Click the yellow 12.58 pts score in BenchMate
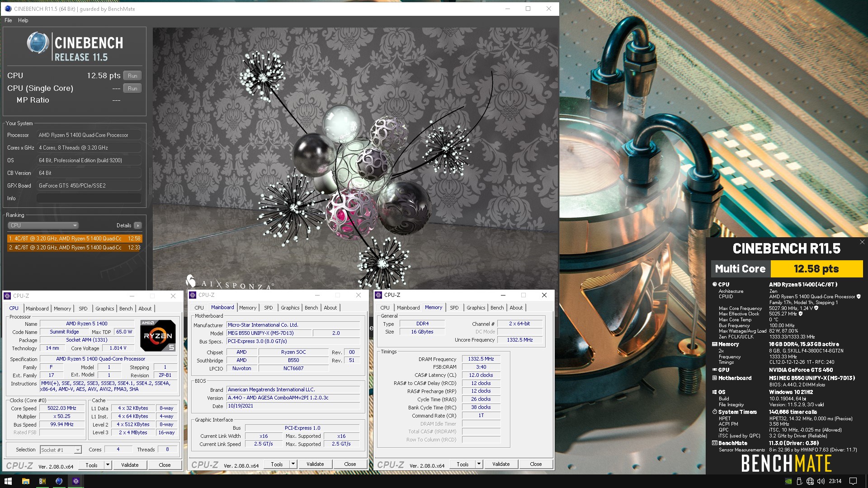This screenshot has width=868, height=488. (816, 269)
